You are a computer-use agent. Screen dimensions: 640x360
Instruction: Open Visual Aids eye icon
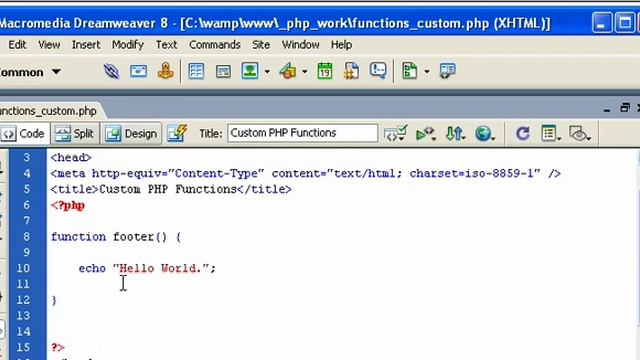[580, 133]
